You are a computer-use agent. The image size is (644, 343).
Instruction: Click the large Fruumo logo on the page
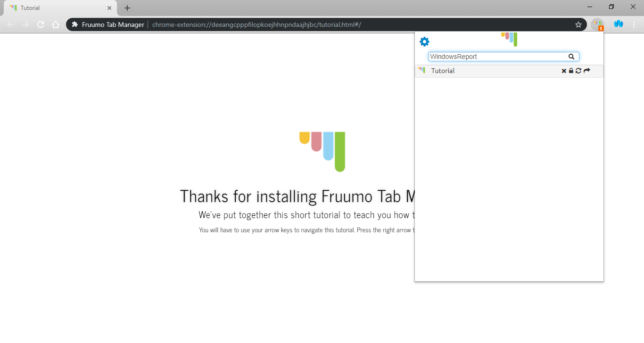(x=322, y=152)
